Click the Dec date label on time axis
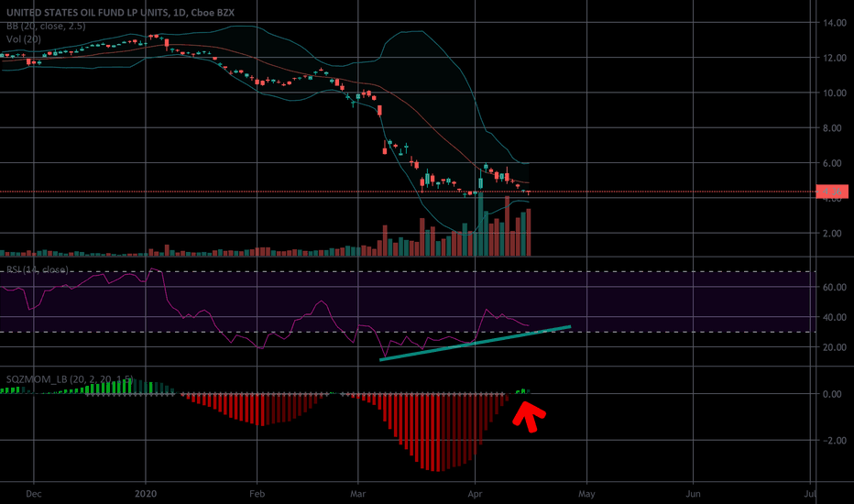The width and height of the screenshot is (854, 504). [34, 494]
